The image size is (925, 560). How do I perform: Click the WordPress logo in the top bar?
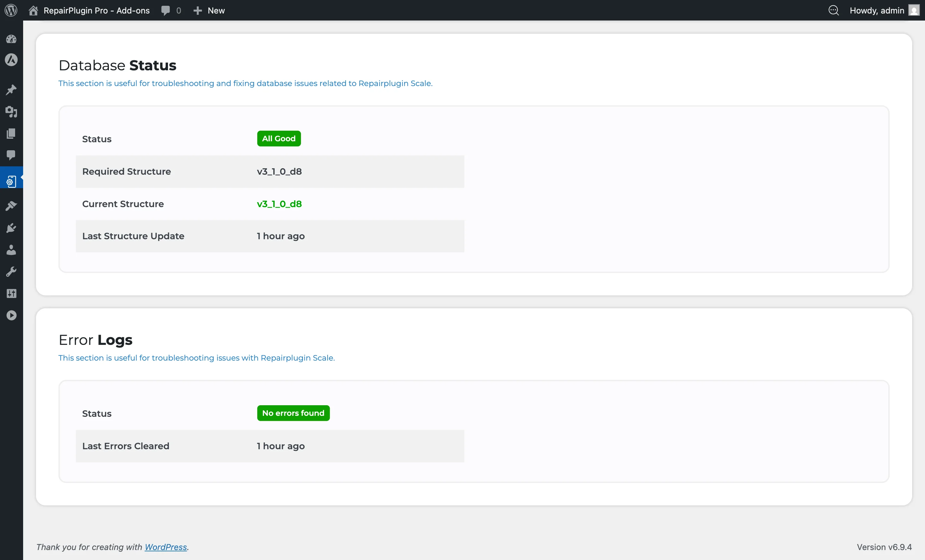click(x=11, y=10)
